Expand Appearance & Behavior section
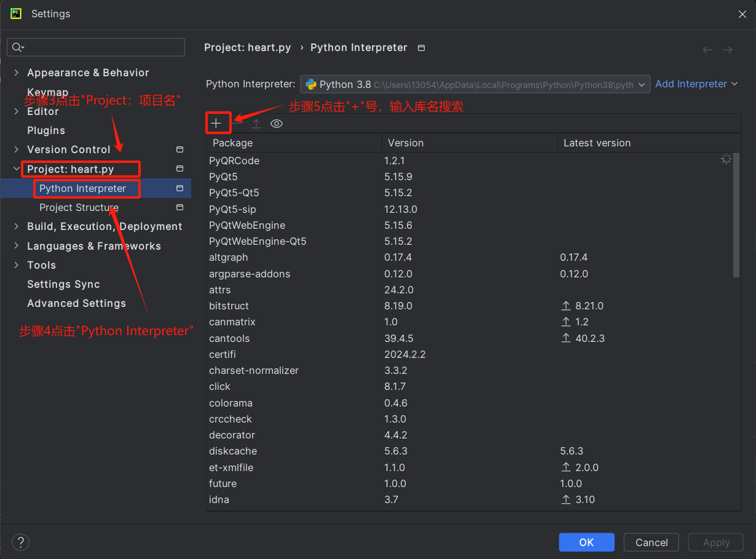The width and height of the screenshot is (756, 559). (x=17, y=73)
